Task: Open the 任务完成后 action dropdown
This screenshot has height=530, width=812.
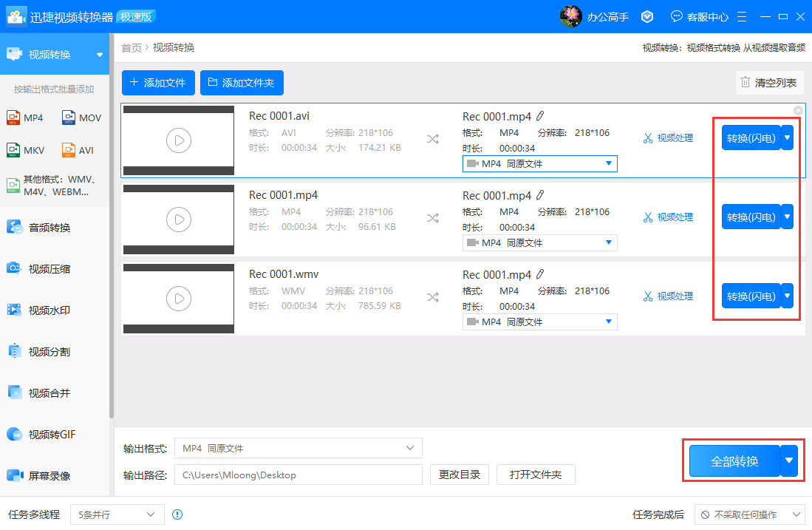Action: pos(750,514)
